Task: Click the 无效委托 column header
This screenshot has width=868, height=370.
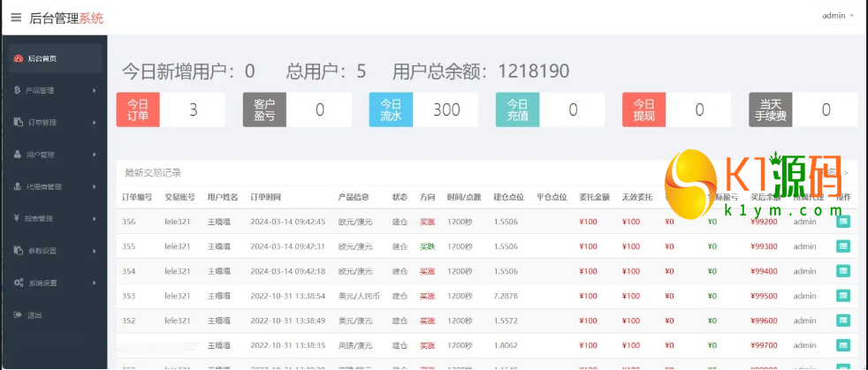Action: click(x=637, y=197)
